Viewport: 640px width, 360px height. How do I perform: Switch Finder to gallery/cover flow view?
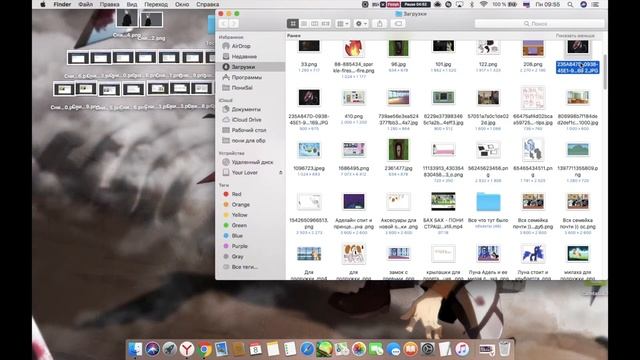tap(326, 24)
